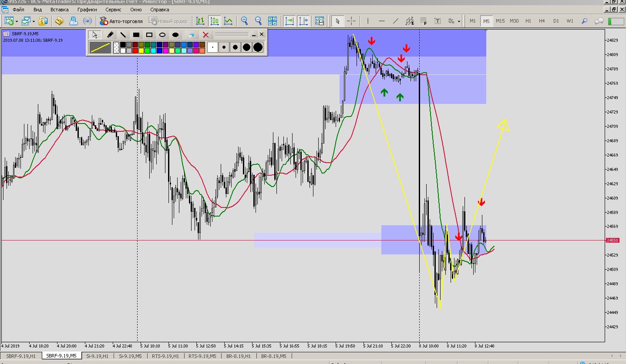Clear drawings with the red X icon
Image resolution: width=626 pixels, height=364 pixels.
[x=205, y=35]
